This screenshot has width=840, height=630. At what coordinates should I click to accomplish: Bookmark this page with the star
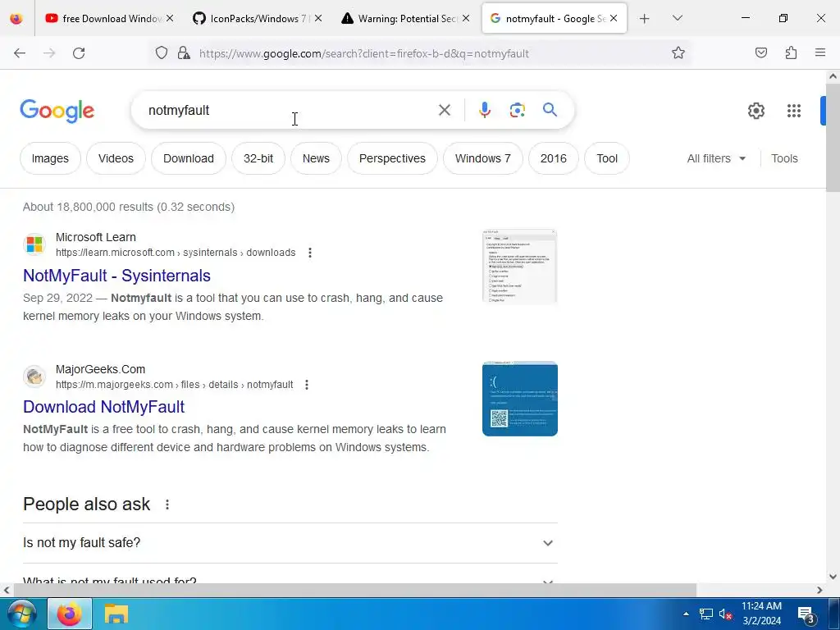click(x=678, y=52)
